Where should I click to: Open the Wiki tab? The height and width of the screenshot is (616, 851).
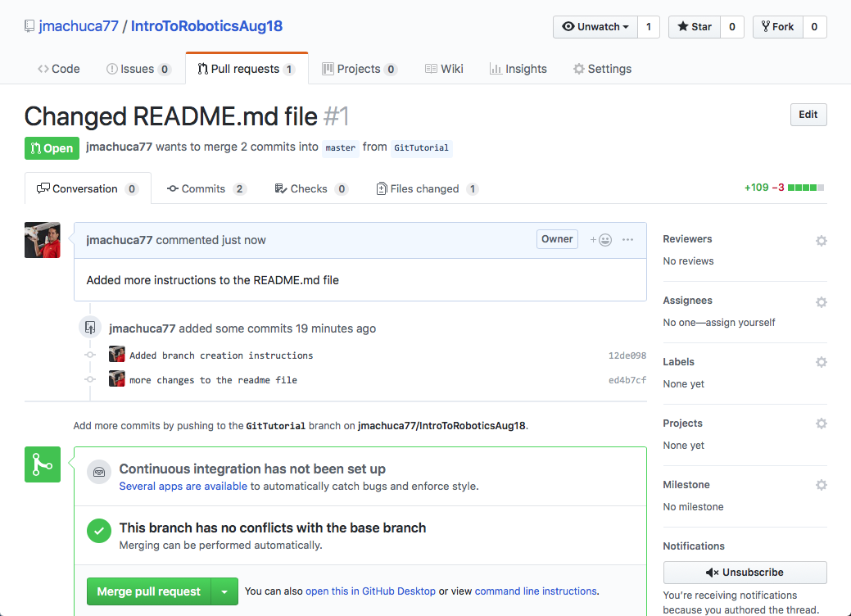pyautogui.click(x=444, y=69)
